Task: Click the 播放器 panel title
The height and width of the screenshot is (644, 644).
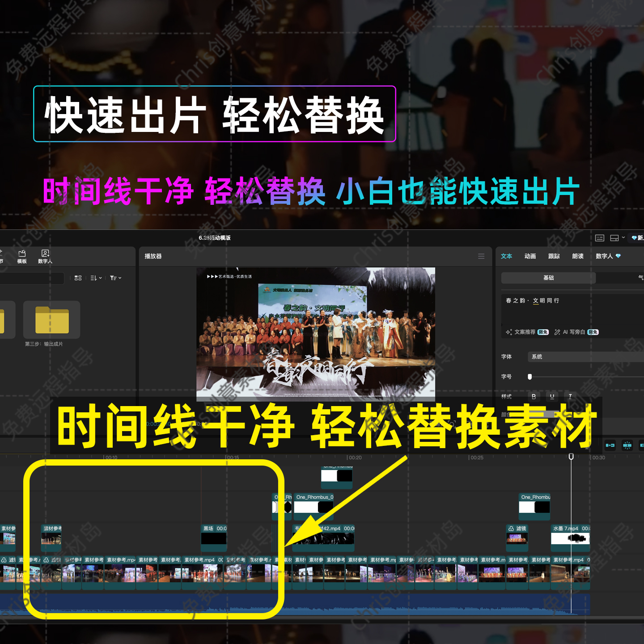Action: (153, 256)
